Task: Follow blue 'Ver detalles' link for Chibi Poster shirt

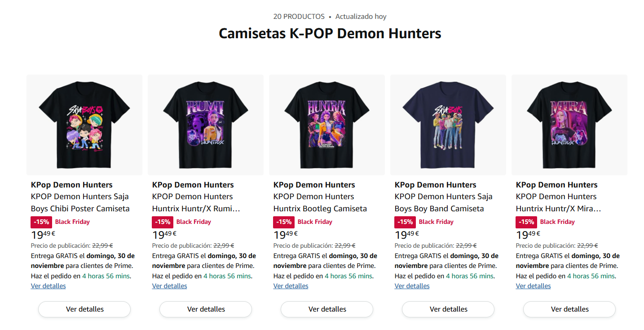Action: click(49, 286)
